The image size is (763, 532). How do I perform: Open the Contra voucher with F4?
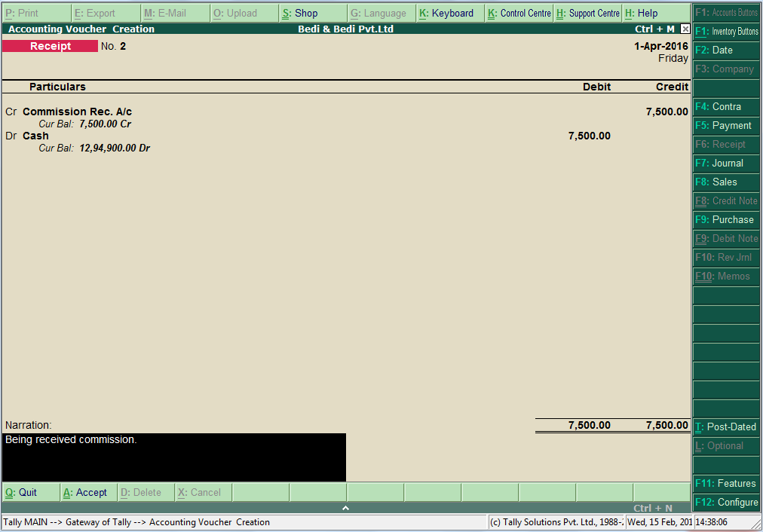click(725, 107)
